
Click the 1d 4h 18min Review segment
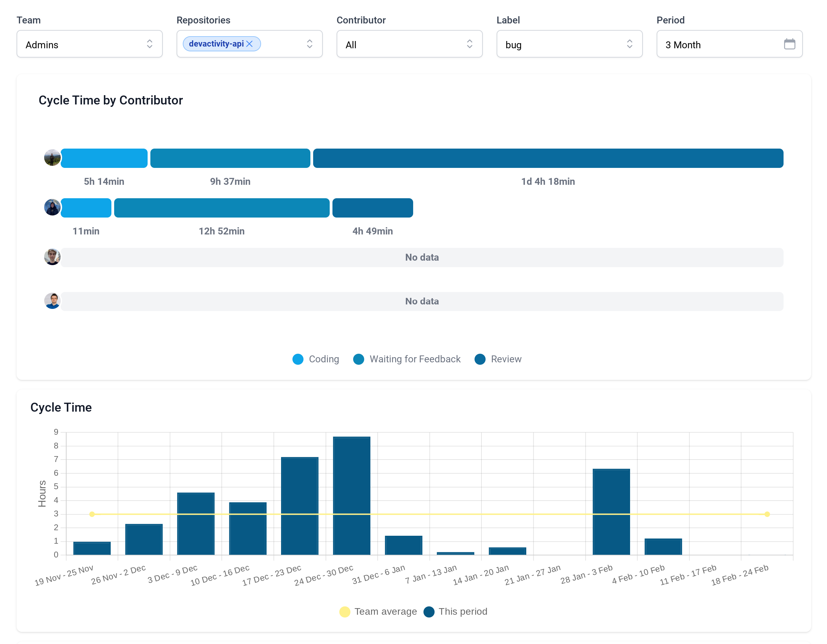548,158
